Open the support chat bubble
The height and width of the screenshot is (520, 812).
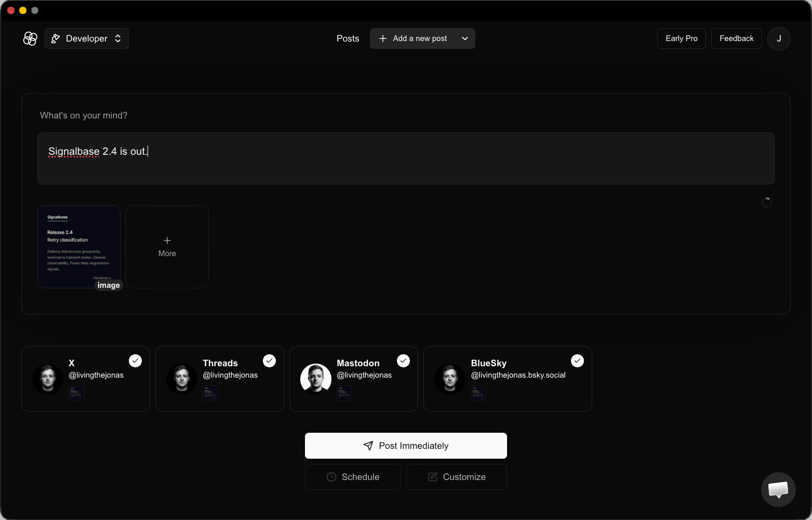coord(778,489)
